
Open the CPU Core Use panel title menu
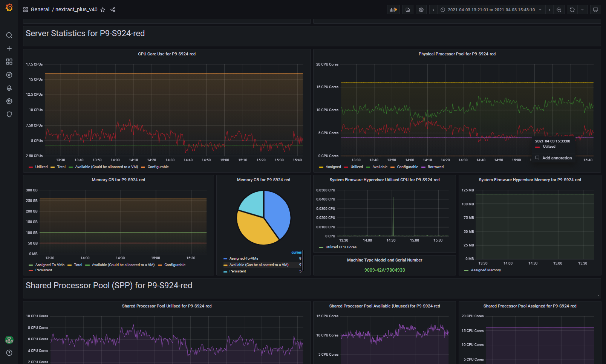click(x=167, y=54)
